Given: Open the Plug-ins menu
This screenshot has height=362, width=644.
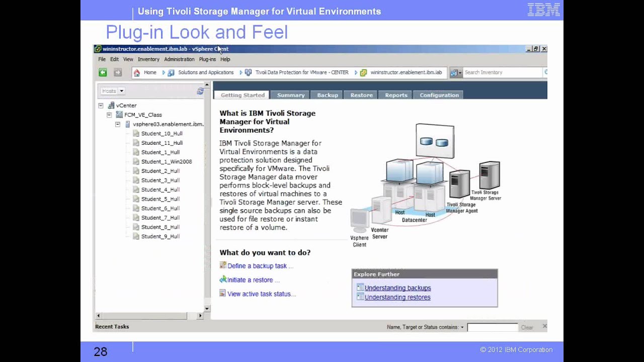Looking at the screenshot, I should click(207, 59).
